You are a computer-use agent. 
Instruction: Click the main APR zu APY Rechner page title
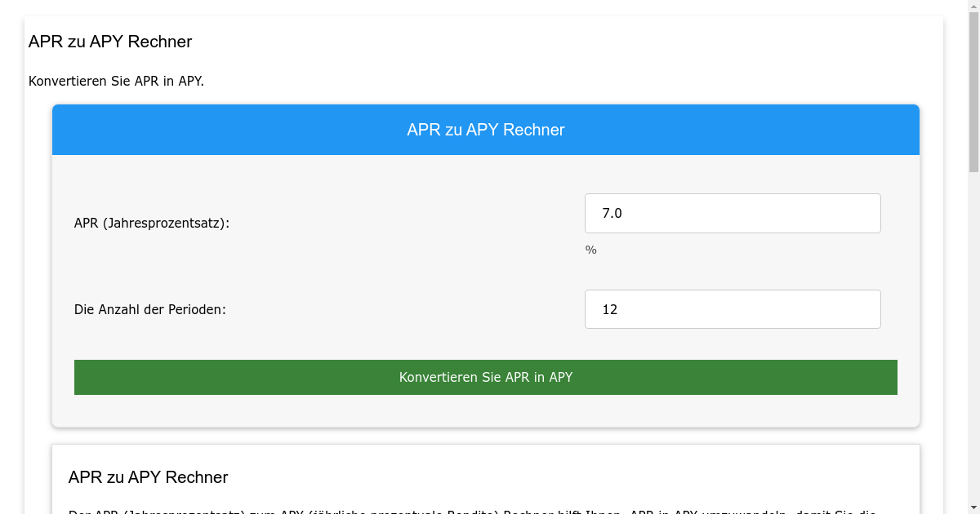click(x=110, y=42)
